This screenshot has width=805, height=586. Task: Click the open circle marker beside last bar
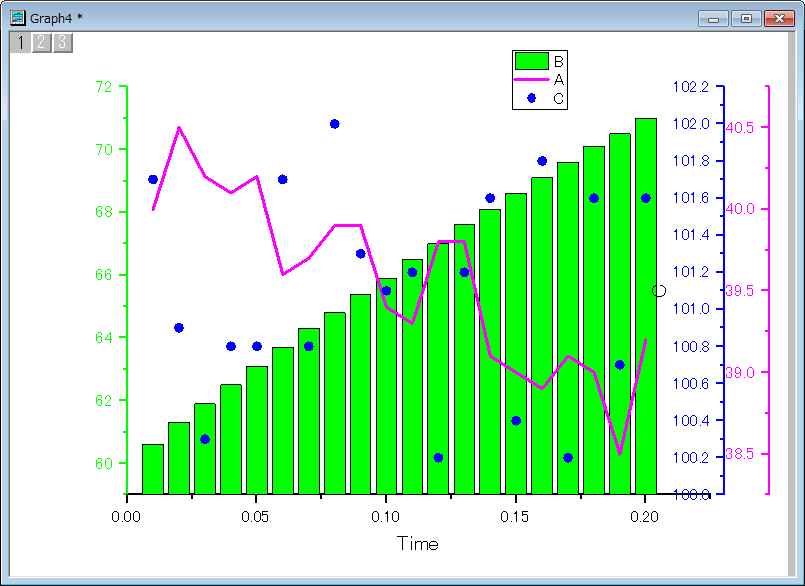(x=659, y=291)
